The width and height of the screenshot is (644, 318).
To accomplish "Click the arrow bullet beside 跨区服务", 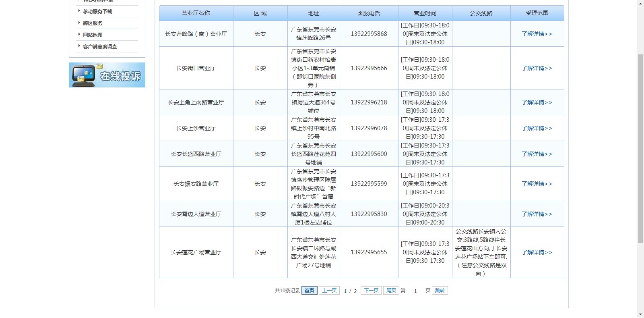I will click(x=79, y=23).
